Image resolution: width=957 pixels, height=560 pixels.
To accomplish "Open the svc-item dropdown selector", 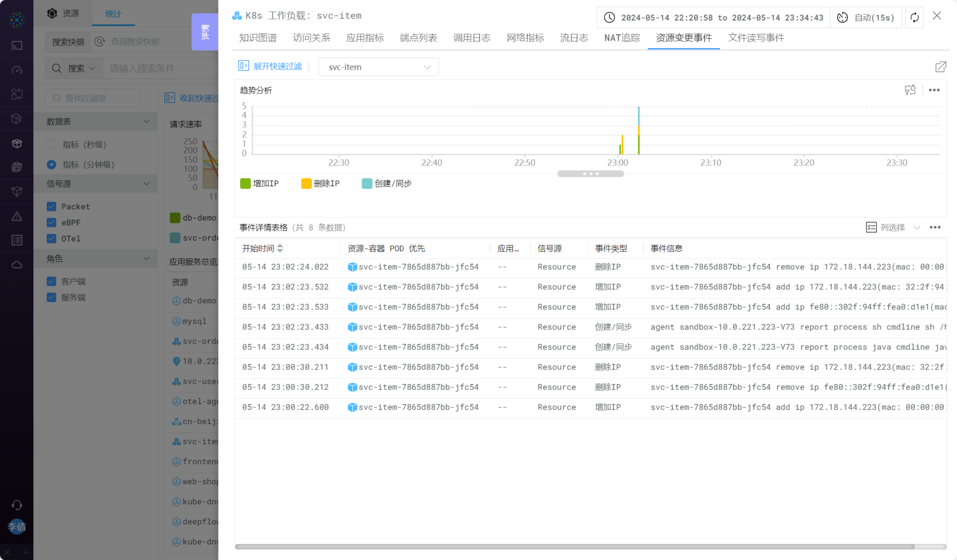I will pos(378,67).
